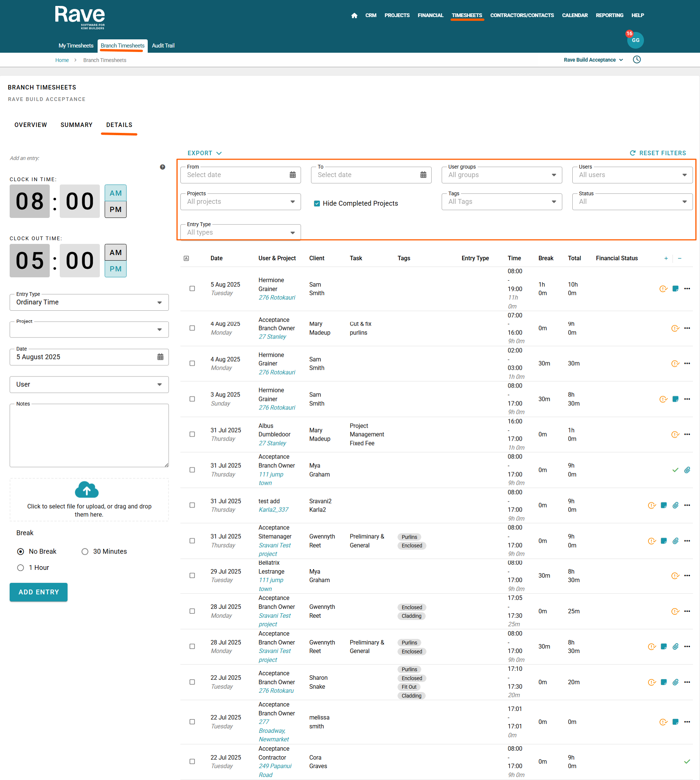This screenshot has width=700, height=780.
Task: Select checkbox for 5 Aug 2025 Hermione Grainer row
Action: tap(192, 289)
